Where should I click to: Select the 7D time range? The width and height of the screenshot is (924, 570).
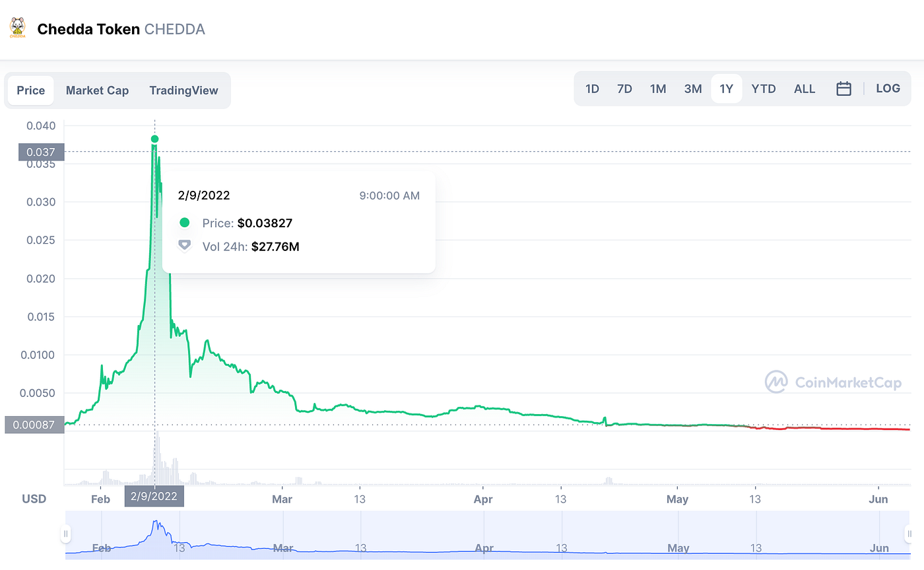tap(624, 89)
